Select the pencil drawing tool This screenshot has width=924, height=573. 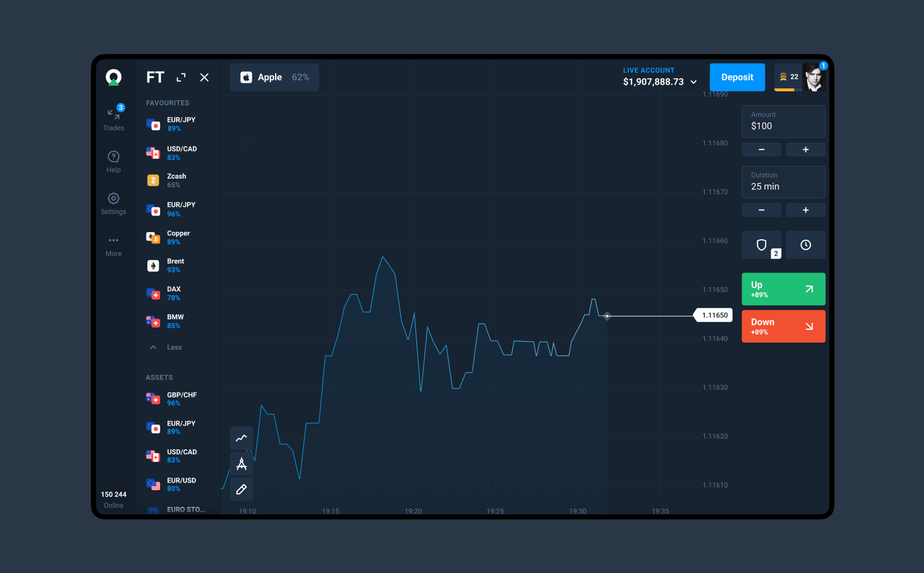(241, 489)
